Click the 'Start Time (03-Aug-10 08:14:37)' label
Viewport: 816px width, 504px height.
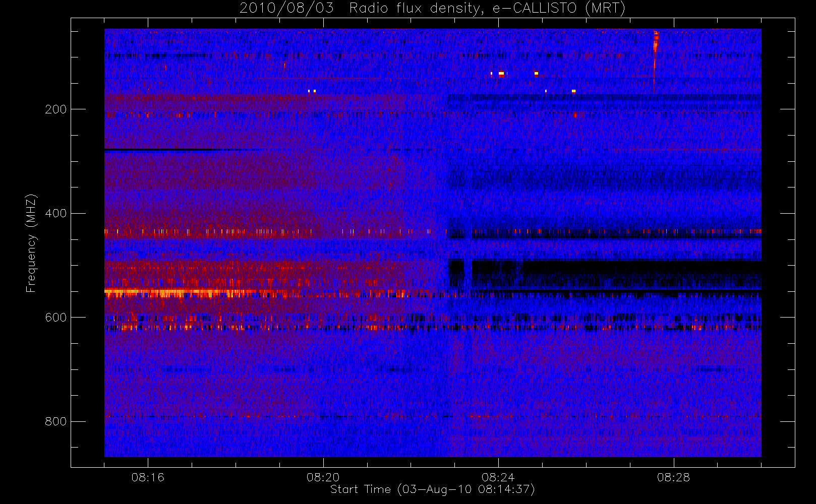[x=432, y=489]
